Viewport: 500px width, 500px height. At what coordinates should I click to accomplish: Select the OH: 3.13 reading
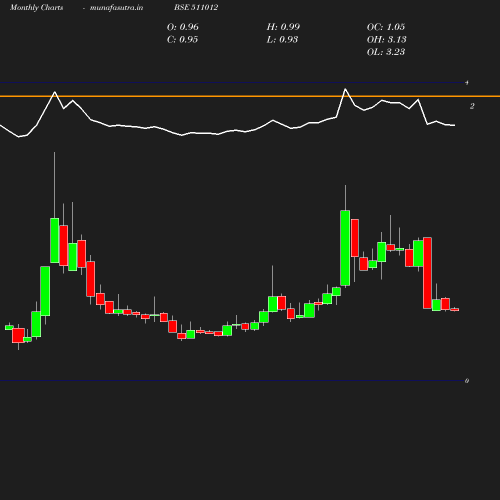386,39
